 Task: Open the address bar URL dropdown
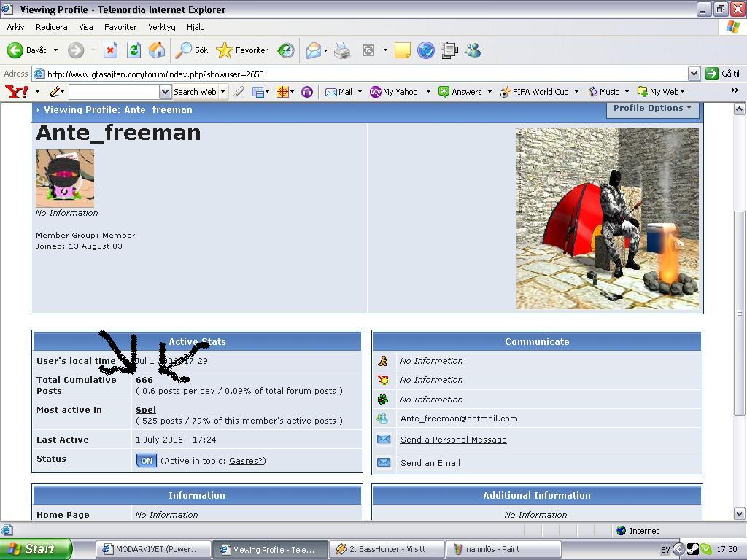694,74
